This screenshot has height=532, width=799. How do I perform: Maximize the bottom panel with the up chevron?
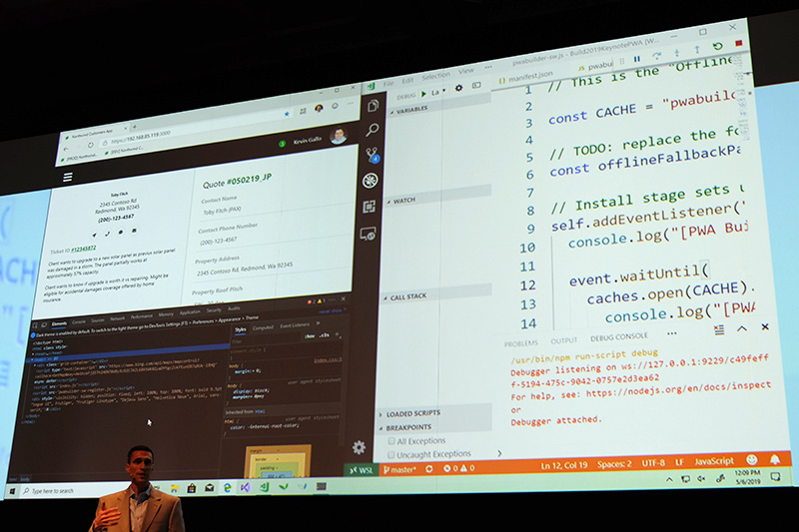742,328
